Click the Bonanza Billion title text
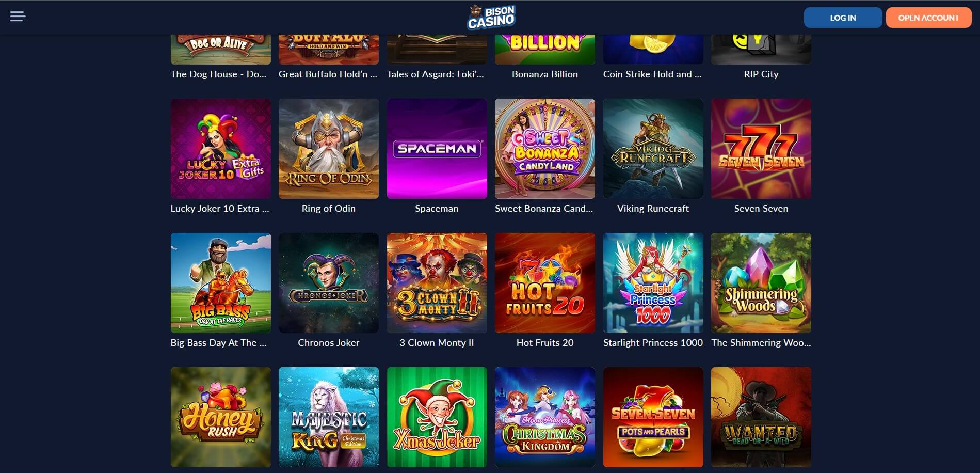This screenshot has height=473, width=980. tap(545, 74)
